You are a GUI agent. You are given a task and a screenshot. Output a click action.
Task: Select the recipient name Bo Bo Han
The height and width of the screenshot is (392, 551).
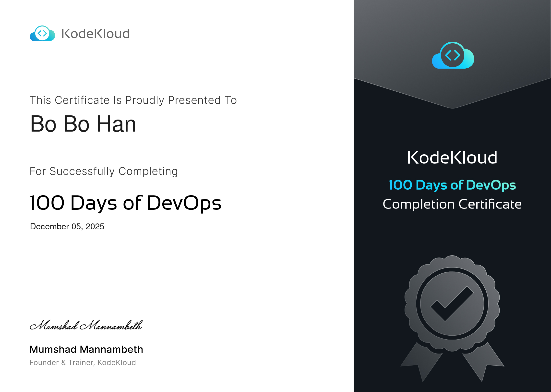[83, 124]
